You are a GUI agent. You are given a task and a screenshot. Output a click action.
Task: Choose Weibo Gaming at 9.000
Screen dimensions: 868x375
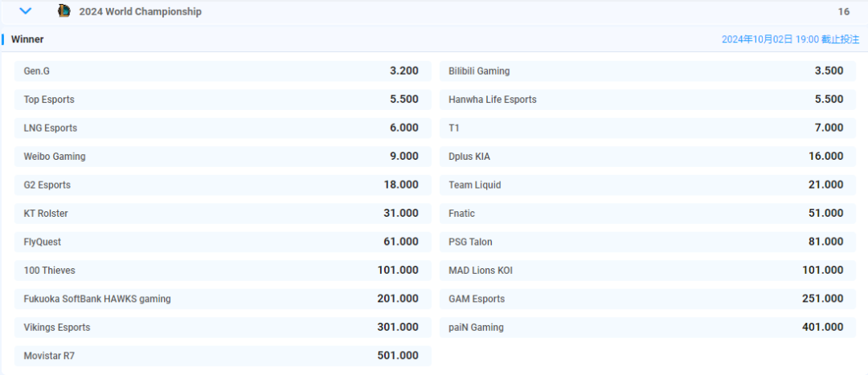(223, 157)
